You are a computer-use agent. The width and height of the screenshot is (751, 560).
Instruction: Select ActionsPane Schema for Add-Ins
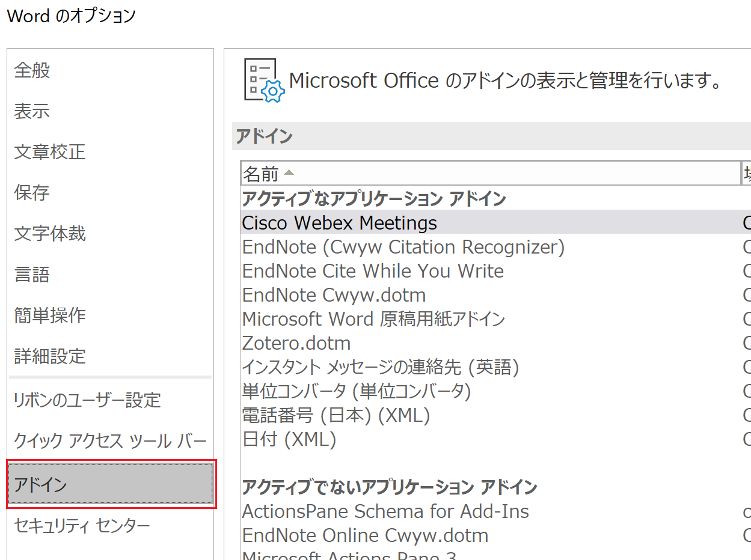[x=496, y=511]
